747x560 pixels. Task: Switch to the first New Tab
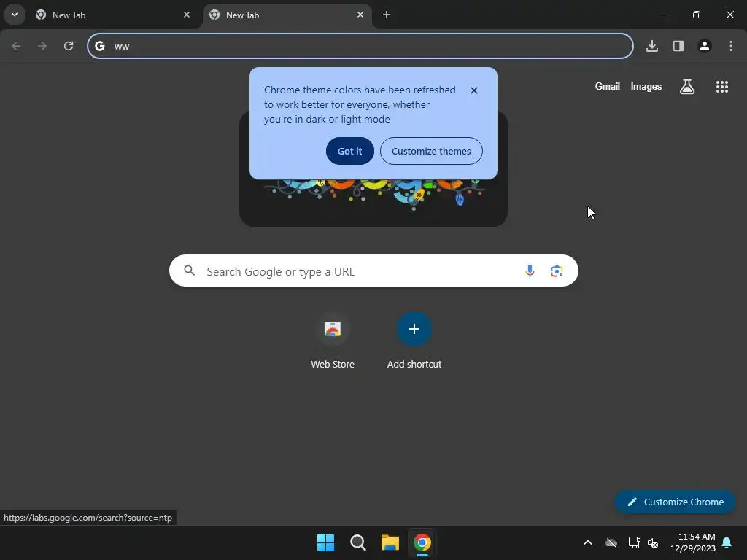112,15
